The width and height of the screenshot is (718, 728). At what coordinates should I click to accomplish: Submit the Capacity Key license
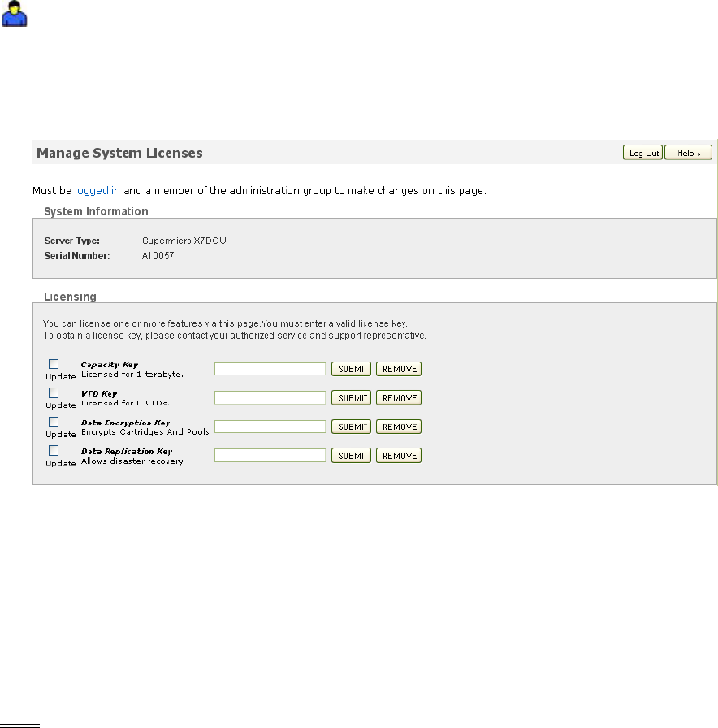(351, 369)
